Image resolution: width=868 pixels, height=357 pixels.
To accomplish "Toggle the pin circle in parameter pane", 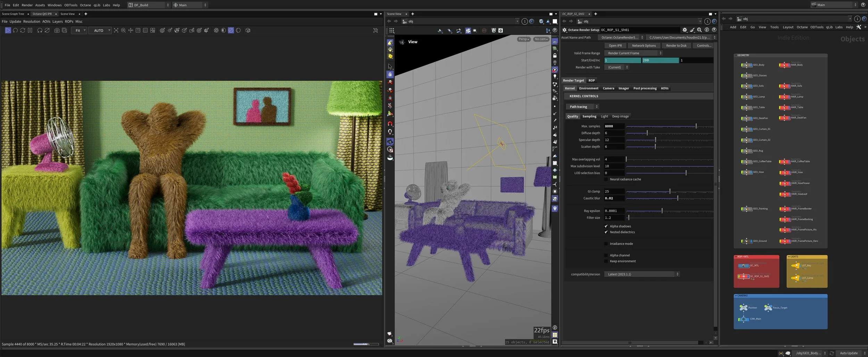I will [714, 21].
